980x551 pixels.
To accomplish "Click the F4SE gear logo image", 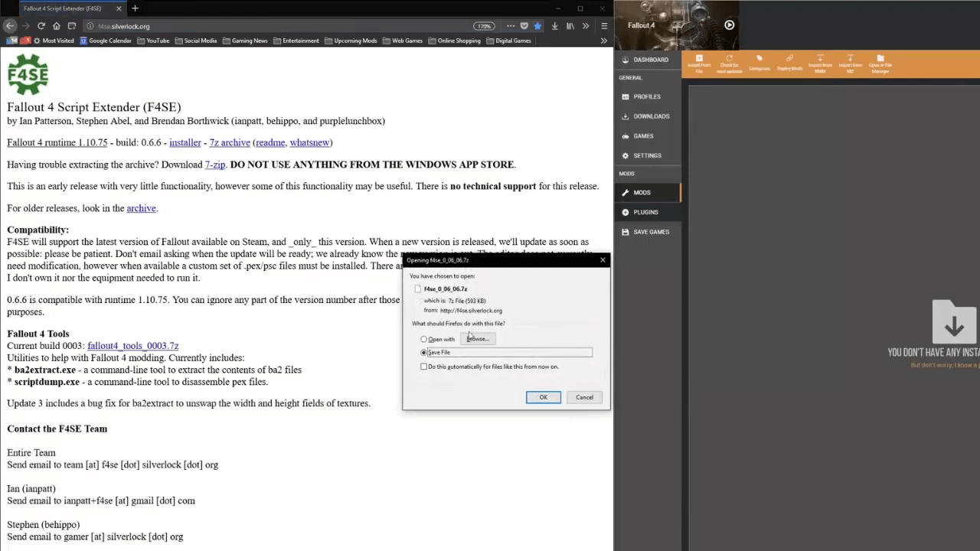I will coord(28,74).
